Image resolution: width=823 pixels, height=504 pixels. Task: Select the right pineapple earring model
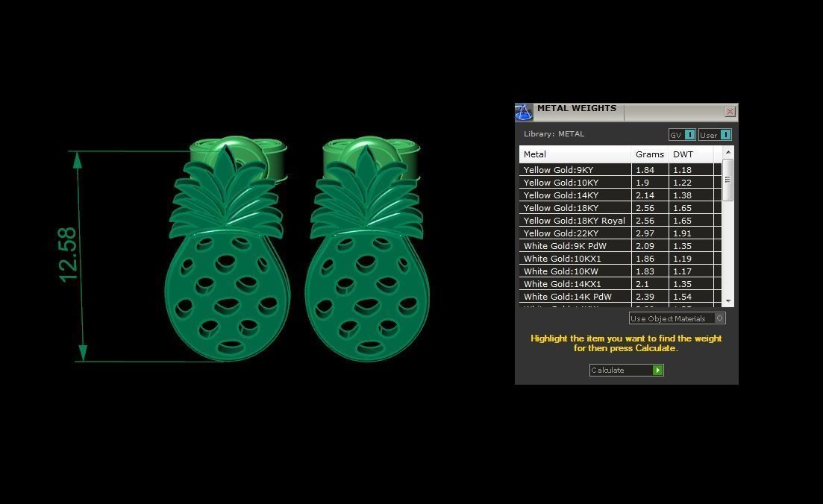pos(367,251)
